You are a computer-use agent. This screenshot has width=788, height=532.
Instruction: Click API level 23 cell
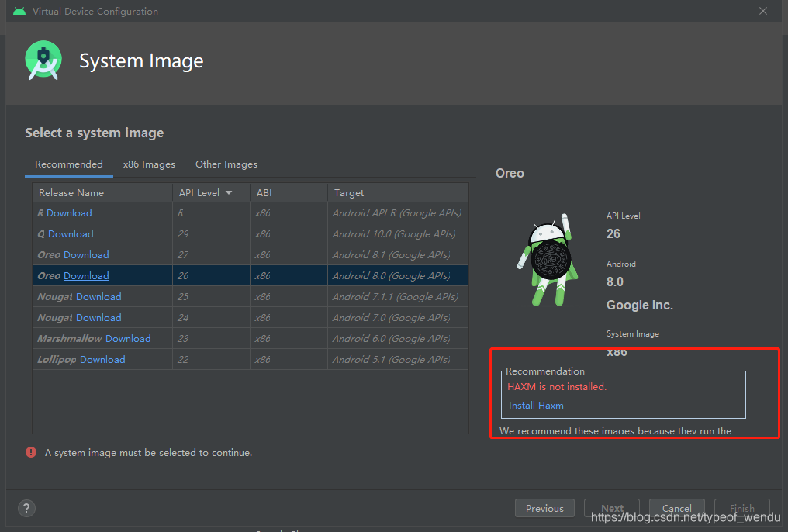pyautogui.click(x=212, y=339)
